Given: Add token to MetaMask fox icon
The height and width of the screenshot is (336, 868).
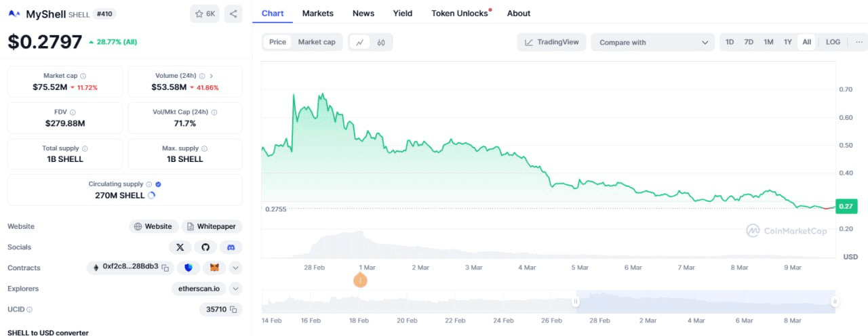Looking at the screenshot, I should pyautogui.click(x=214, y=268).
